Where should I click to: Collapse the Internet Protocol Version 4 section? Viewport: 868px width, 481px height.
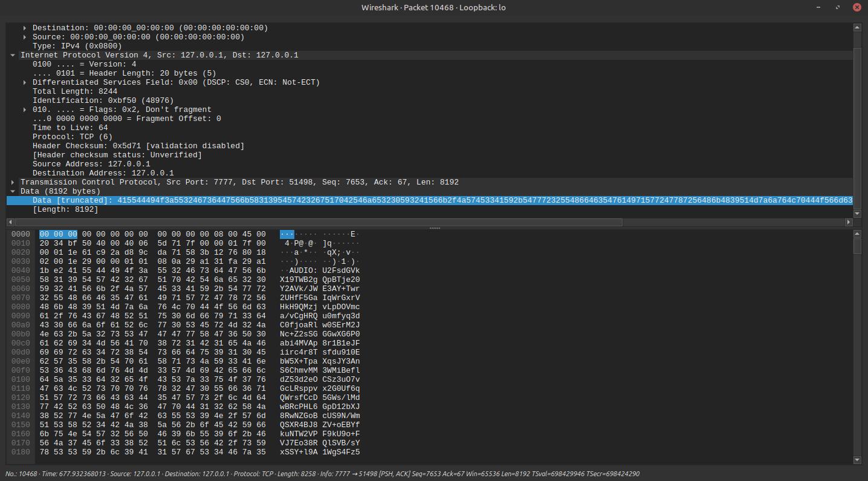(x=13, y=55)
